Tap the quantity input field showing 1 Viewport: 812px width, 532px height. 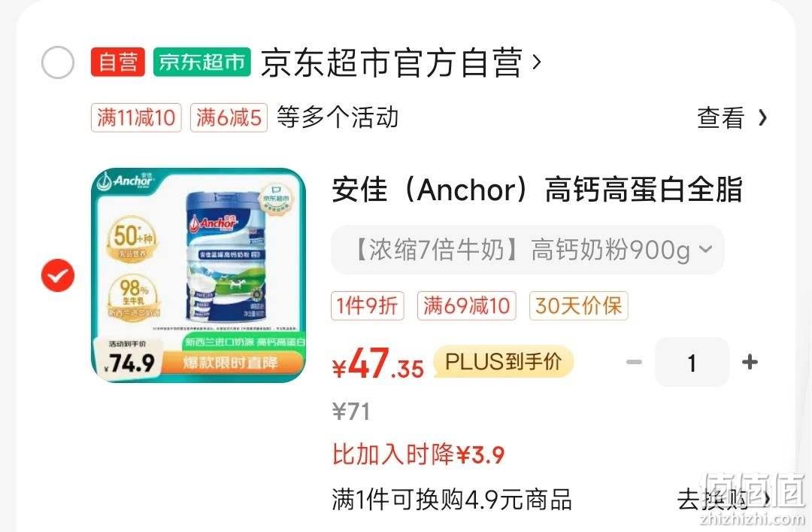(692, 362)
